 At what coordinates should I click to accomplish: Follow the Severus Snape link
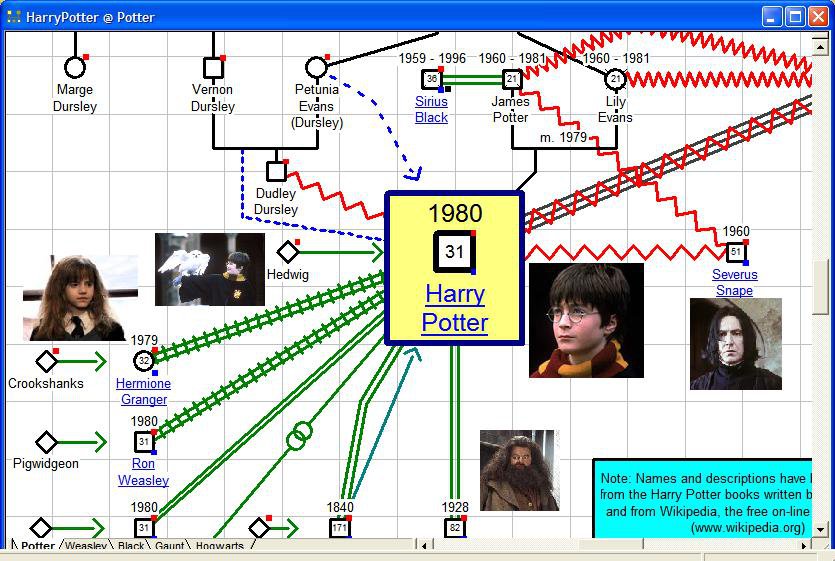click(x=735, y=282)
